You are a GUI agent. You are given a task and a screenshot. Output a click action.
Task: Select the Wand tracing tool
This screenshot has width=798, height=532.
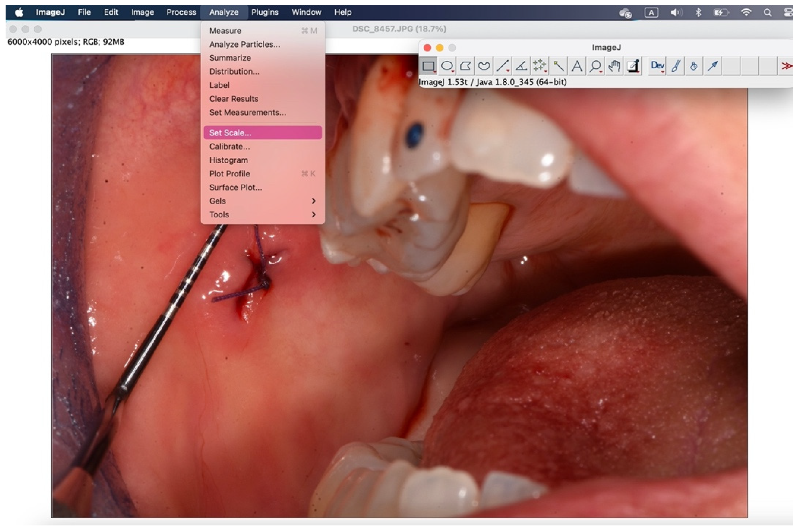pyautogui.click(x=558, y=66)
